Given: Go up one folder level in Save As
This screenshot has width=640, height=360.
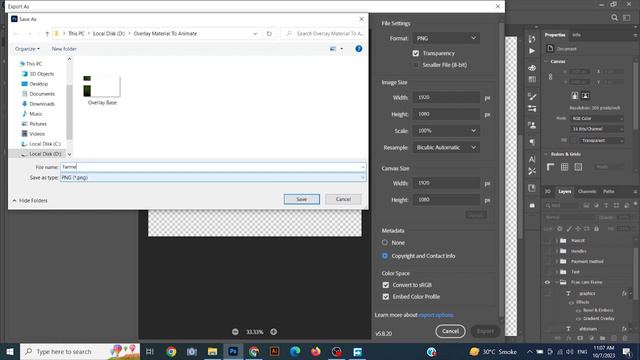Looking at the screenshot, I should [x=47, y=34].
